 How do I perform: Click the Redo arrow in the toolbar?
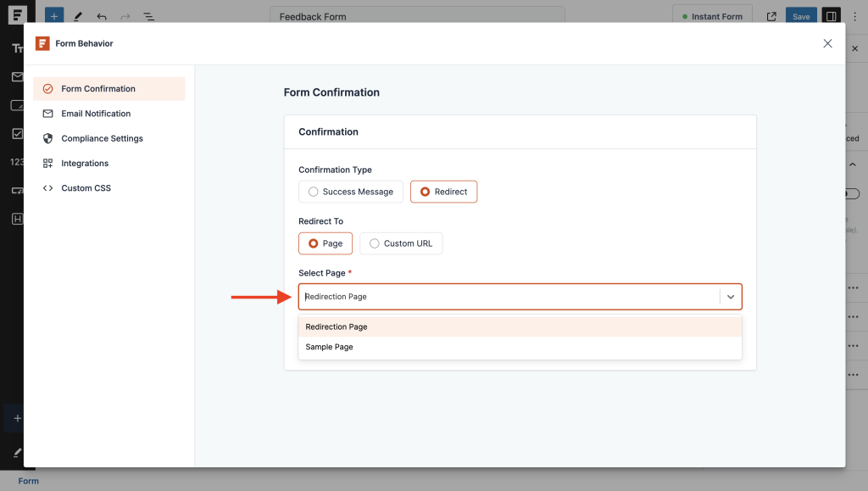click(x=124, y=15)
